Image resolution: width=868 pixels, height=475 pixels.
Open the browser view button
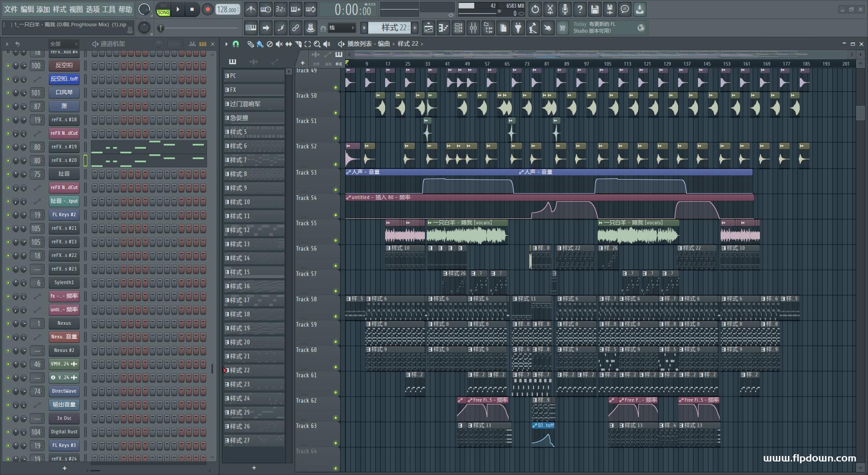(488, 28)
